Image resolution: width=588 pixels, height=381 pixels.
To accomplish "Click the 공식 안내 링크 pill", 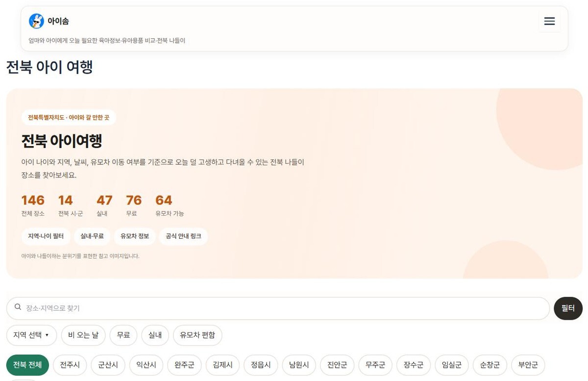I will click(183, 236).
